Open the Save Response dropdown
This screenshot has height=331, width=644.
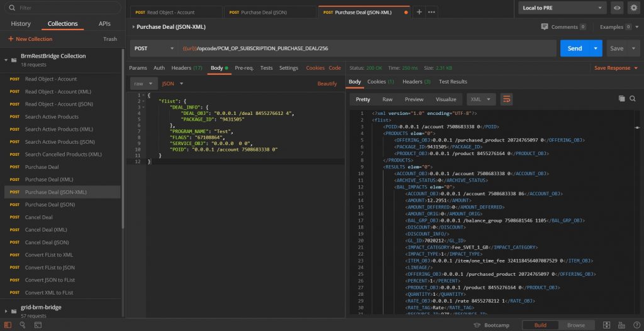click(x=616, y=68)
